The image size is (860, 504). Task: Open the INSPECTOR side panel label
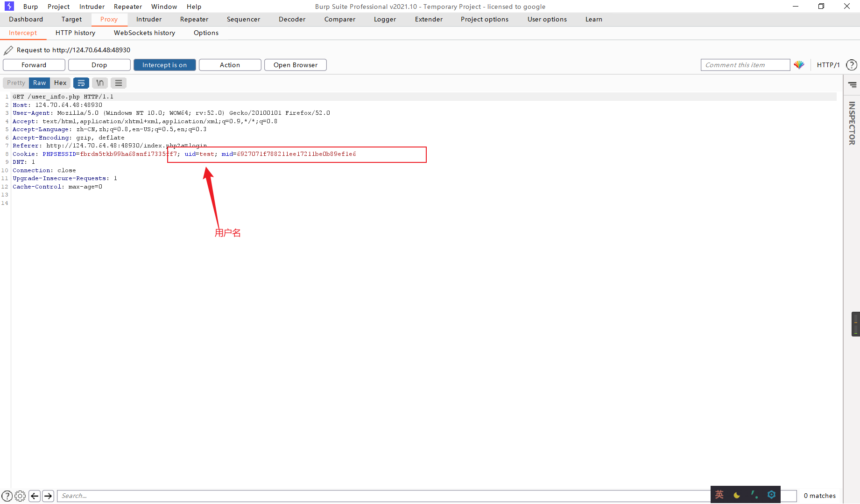pyautogui.click(x=852, y=123)
